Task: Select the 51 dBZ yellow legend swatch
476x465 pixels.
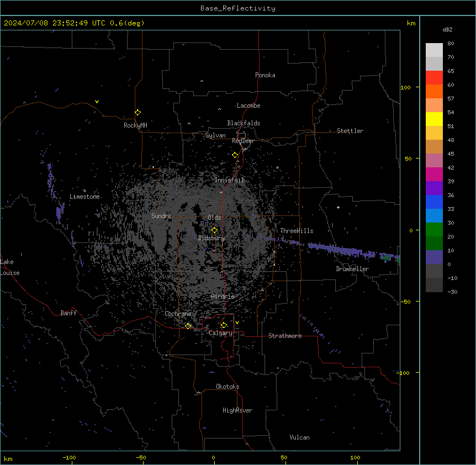Action: point(434,133)
